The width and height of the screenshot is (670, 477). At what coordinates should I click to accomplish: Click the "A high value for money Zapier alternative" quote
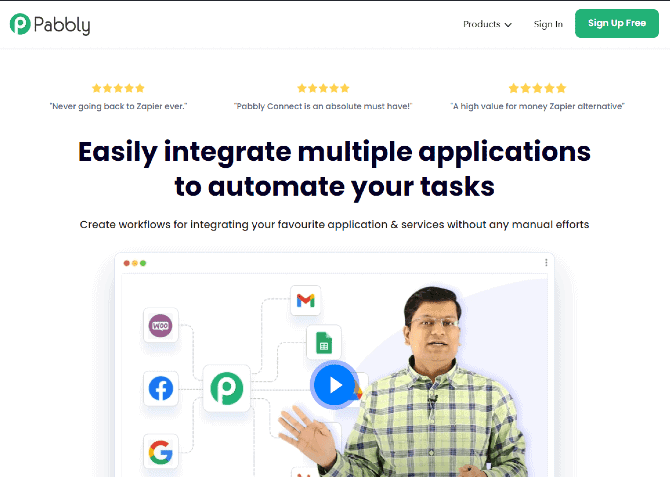point(537,106)
